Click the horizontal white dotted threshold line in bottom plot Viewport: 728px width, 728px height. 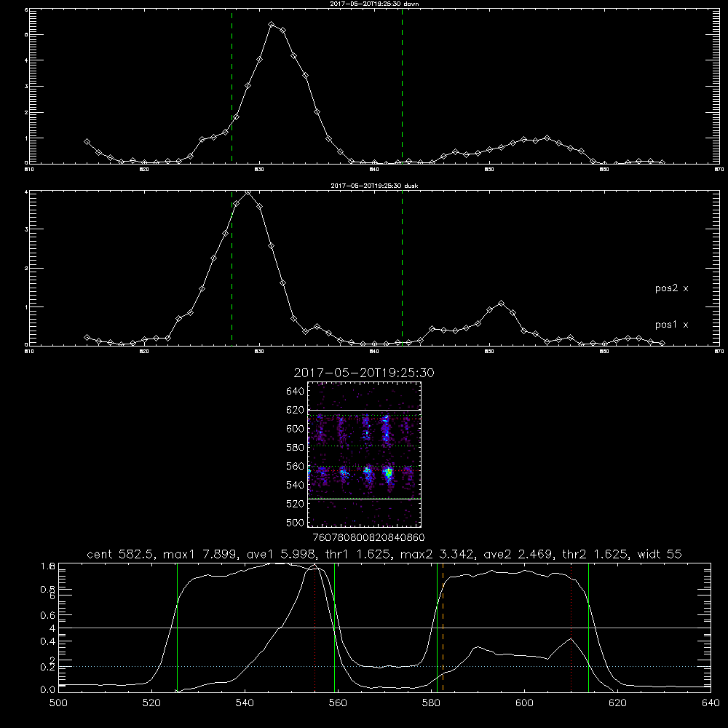(384, 666)
